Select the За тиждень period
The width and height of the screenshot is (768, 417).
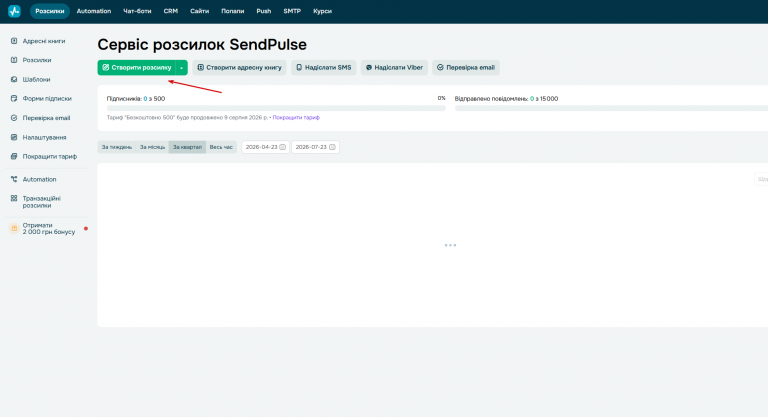tap(117, 147)
